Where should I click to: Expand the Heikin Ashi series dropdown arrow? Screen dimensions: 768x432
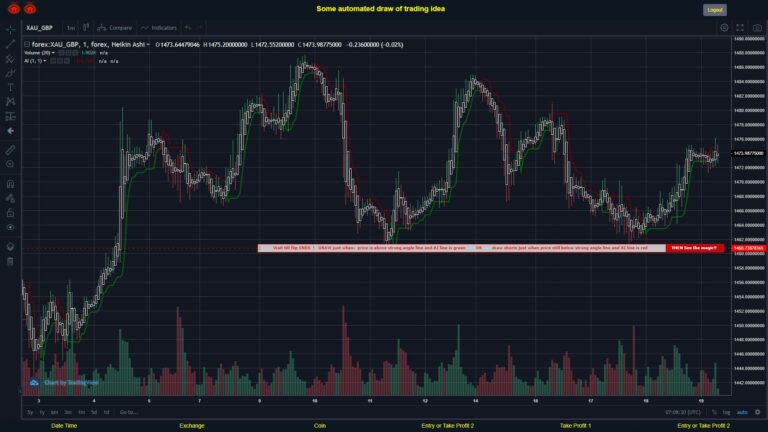click(x=148, y=45)
